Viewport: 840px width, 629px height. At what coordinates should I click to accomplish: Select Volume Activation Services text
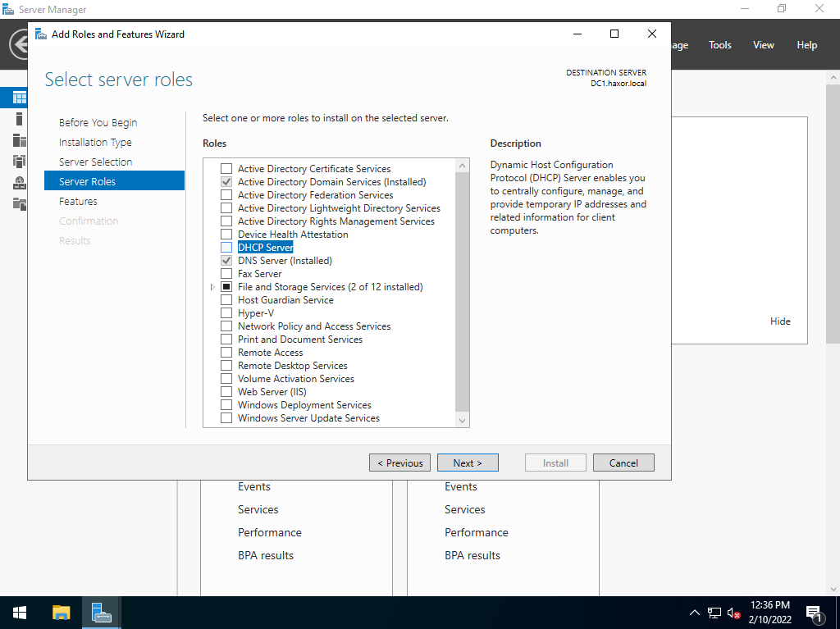295,379
